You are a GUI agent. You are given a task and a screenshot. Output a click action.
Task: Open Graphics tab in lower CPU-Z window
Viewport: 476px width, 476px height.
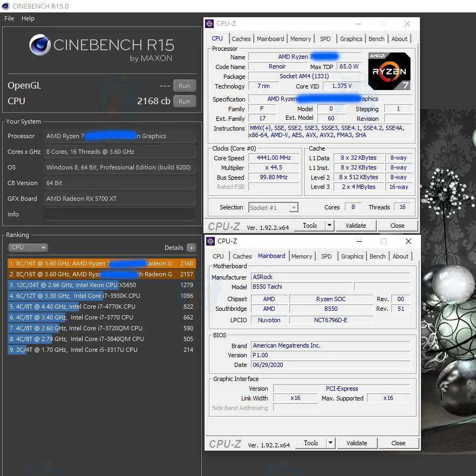pos(352,256)
